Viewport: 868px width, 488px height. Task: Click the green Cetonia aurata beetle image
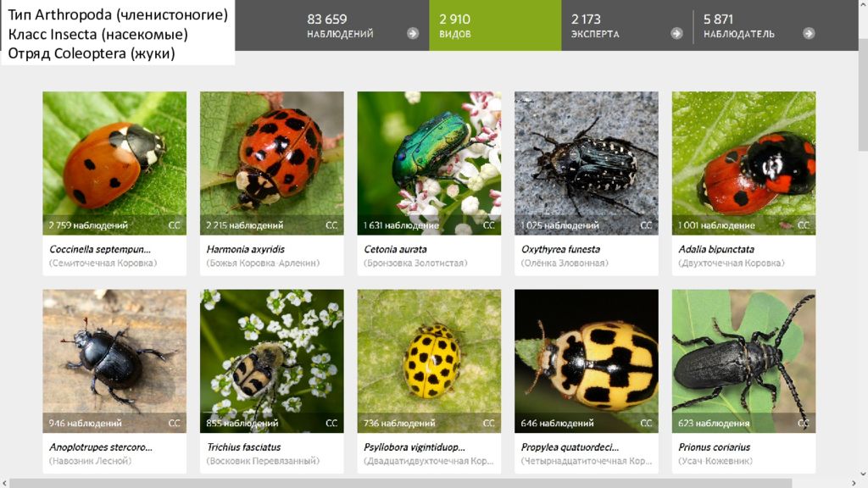(429, 164)
